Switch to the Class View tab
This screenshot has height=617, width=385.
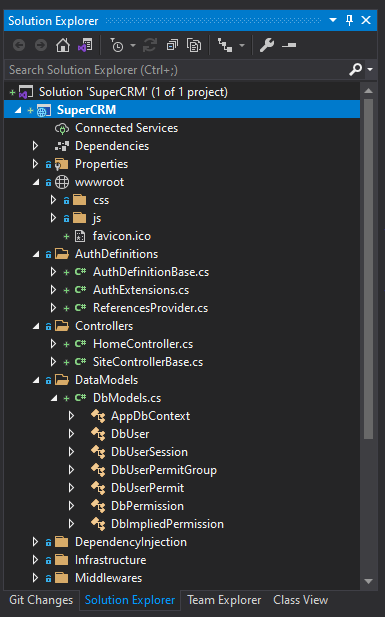coord(300,600)
